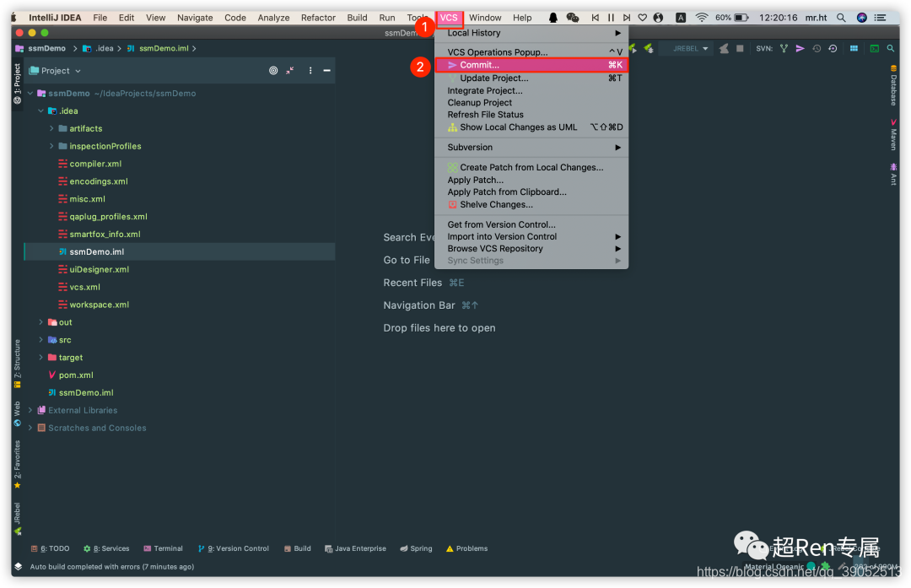
Task: Open TODO tool window tab
Action: pyautogui.click(x=50, y=548)
